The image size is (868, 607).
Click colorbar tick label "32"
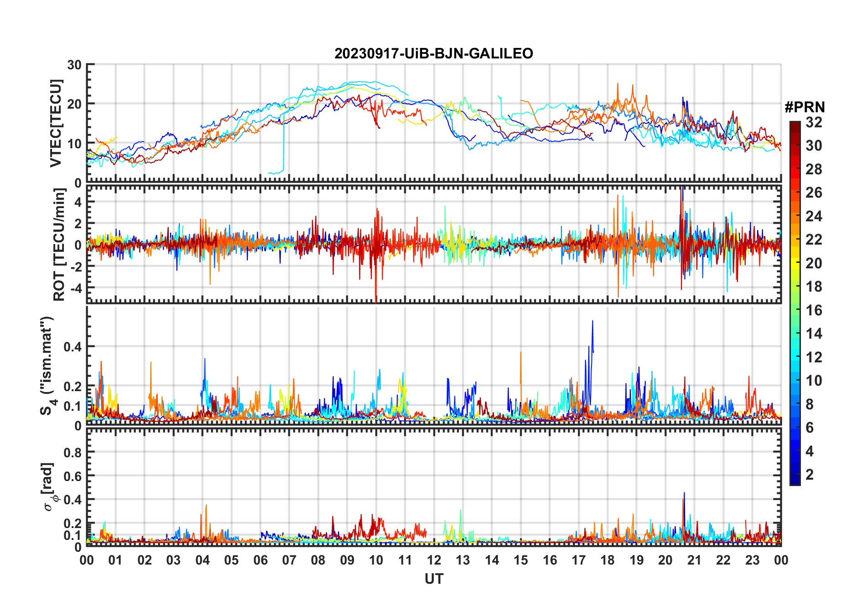click(x=814, y=122)
